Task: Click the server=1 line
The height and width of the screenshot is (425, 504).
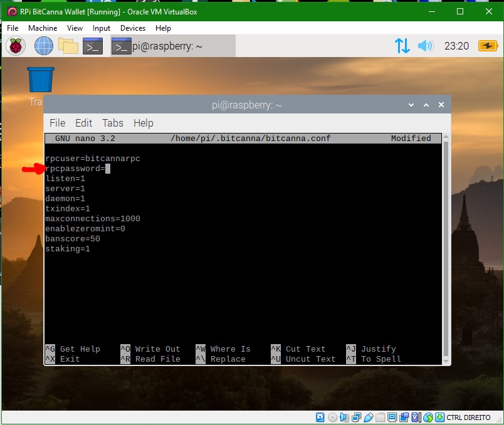Action: (65, 189)
